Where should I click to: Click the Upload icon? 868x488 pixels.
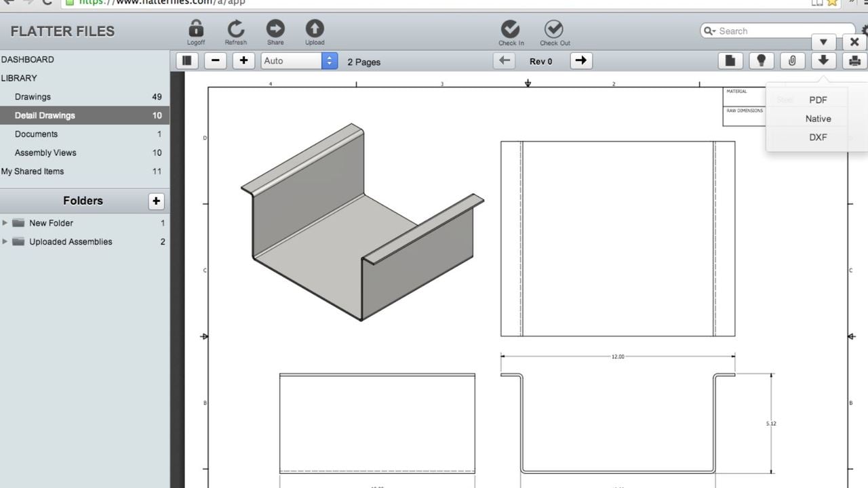(315, 29)
